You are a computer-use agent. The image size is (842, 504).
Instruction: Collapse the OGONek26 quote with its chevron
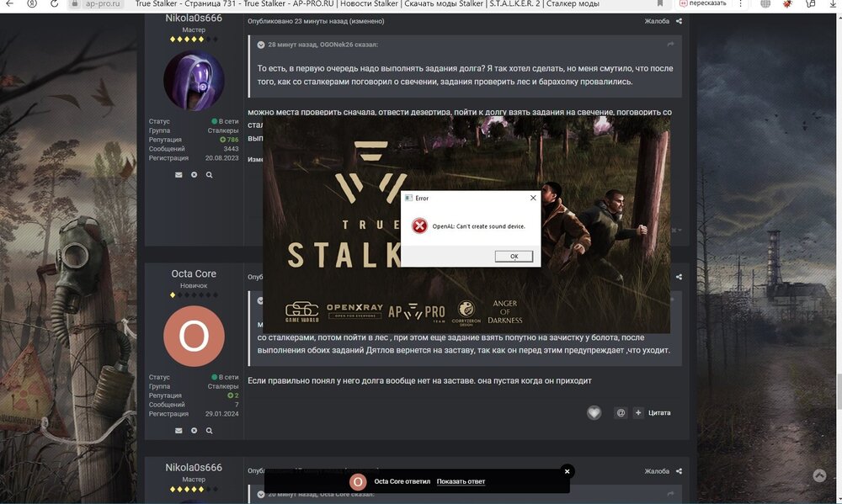pyautogui.click(x=260, y=45)
